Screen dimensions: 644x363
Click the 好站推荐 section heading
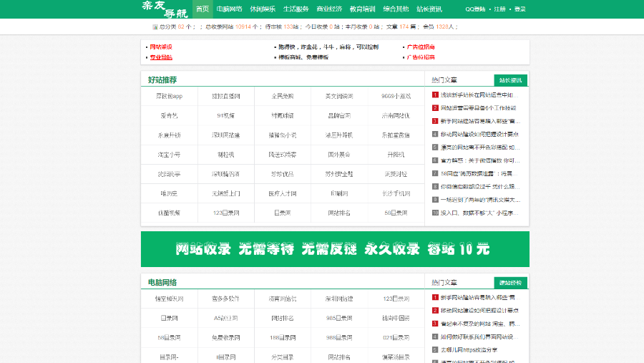pyautogui.click(x=162, y=79)
